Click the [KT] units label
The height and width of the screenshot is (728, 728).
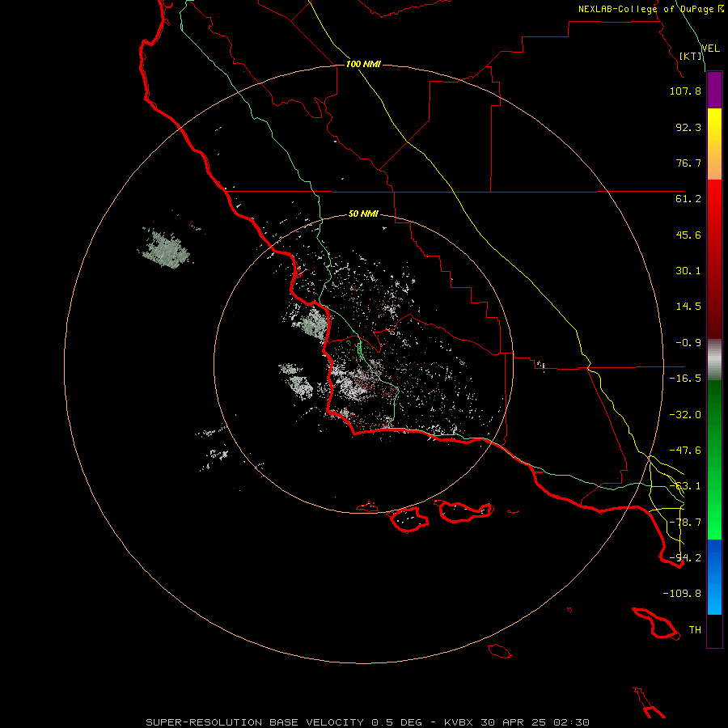(x=691, y=56)
